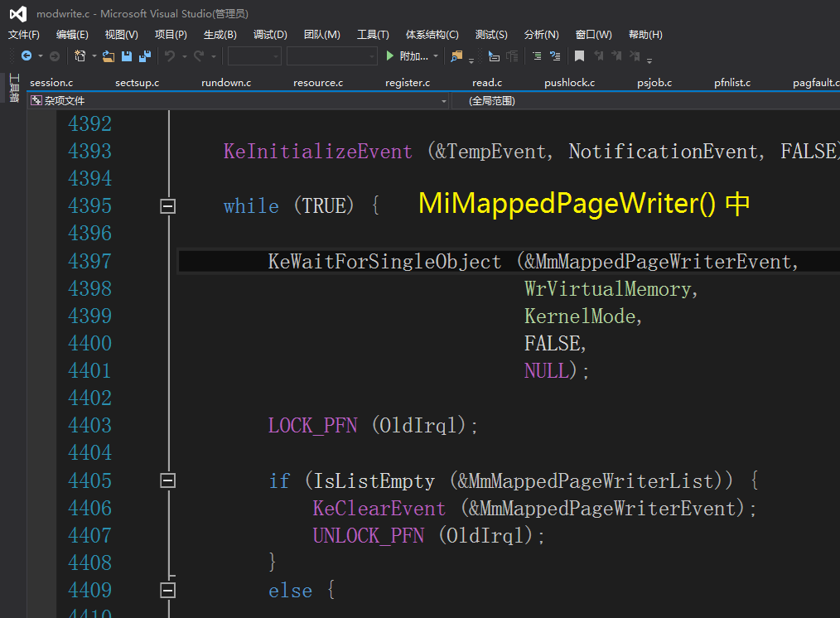This screenshot has height=618, width=840.
Task: Click the navigate backward arrow icon
Action: click(x=27, y=56)
